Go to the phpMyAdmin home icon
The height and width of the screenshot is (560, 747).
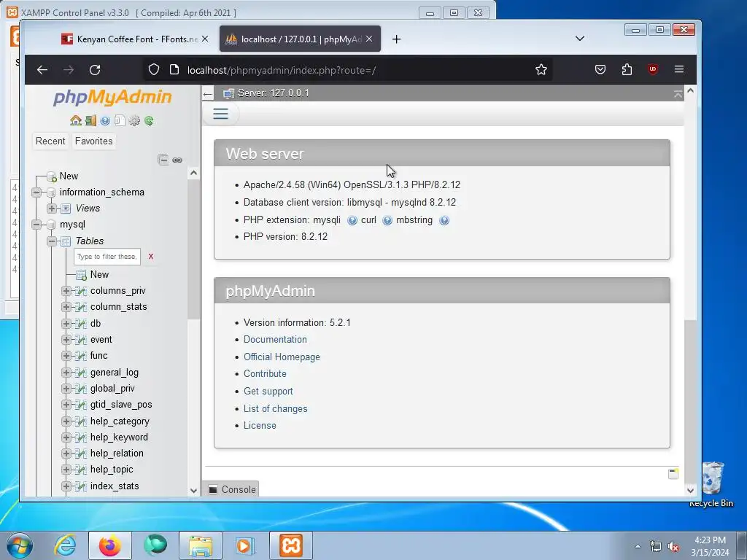[75, 120]
